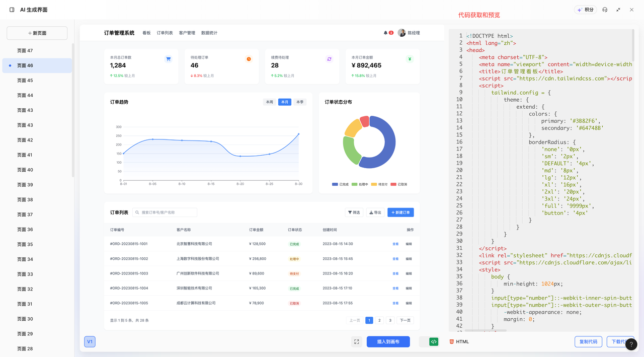Open the 客户管理 nav item
The image size is (644, 357).
pyautogui.click(x=187, y=33)
